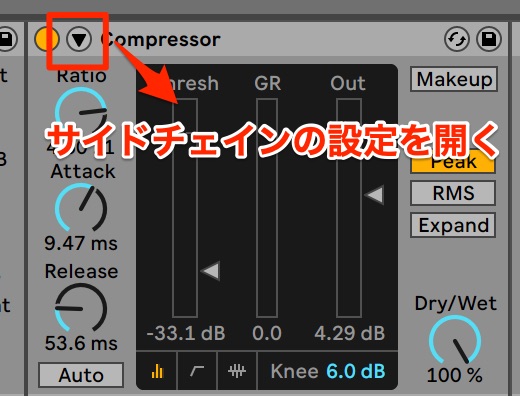Click the 100 % dry/wet value
Viewport: 520px width, 396px height.
455,375
